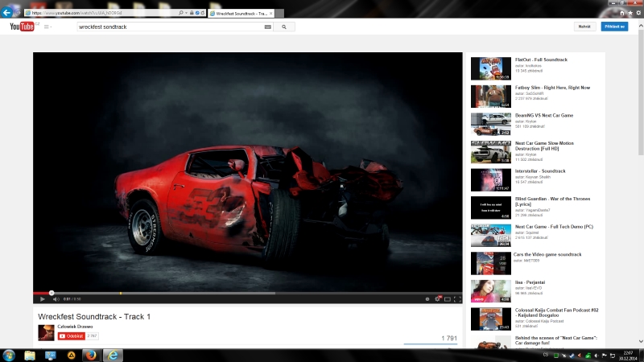Open the player settings gear

437,299
